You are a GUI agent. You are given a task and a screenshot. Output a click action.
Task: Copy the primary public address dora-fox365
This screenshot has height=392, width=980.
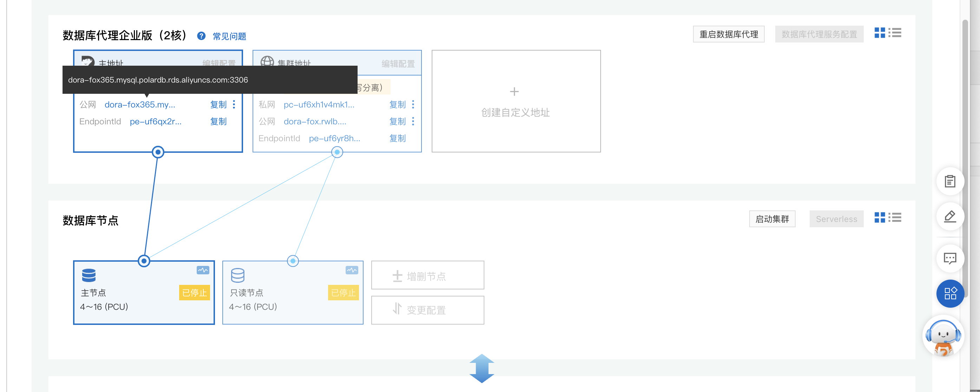(x=218, y=104)
